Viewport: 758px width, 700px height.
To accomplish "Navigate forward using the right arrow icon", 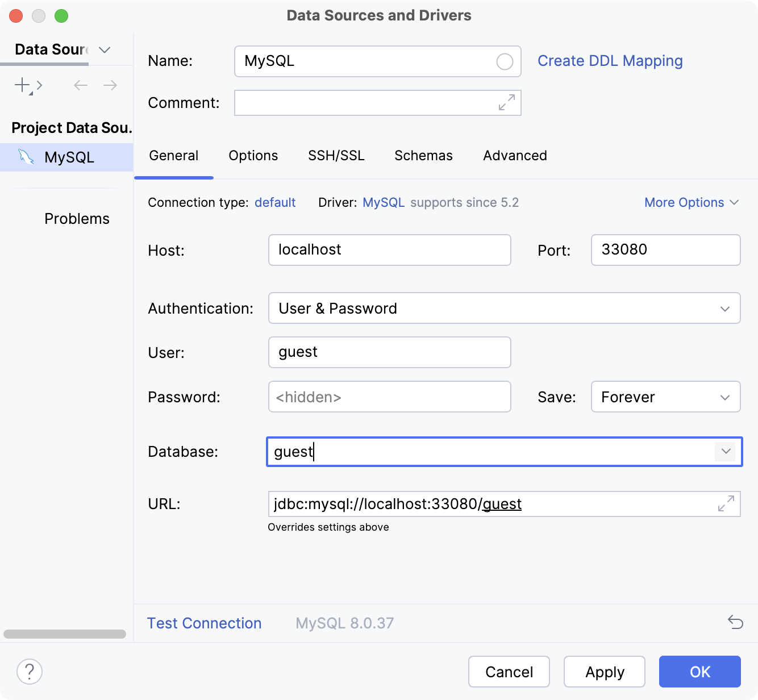I will (x=111, y=85).
